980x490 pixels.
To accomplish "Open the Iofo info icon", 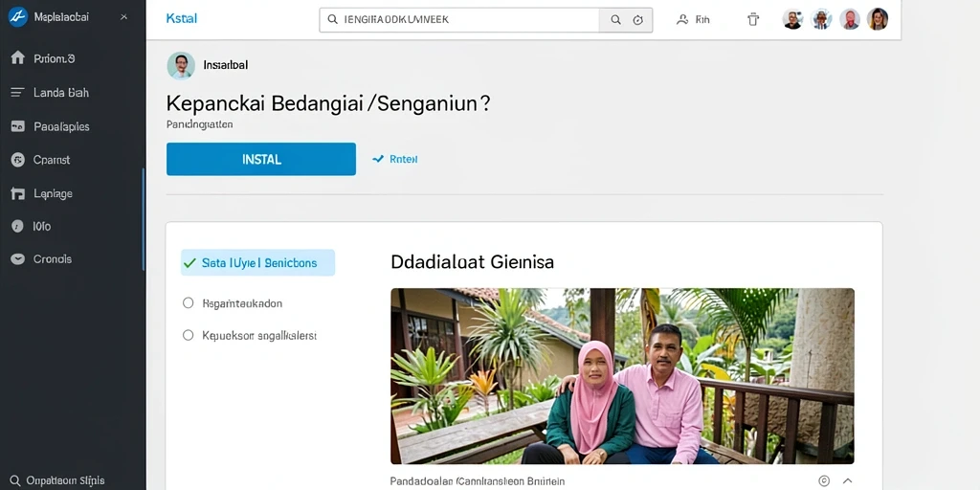I will (17, 226).
